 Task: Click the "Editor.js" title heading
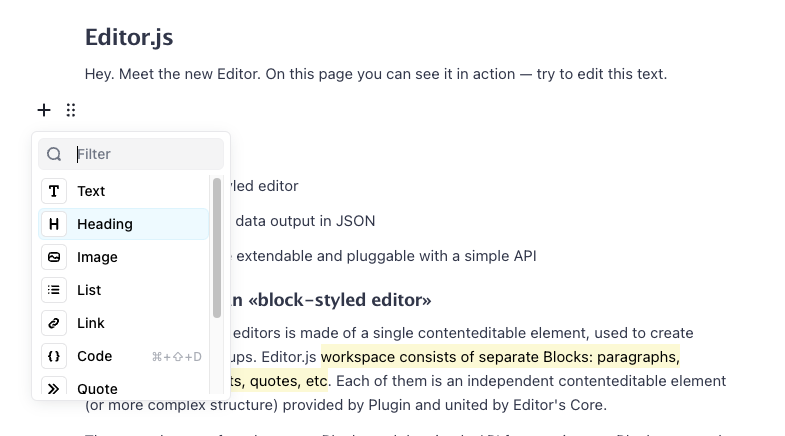(129, 37)
